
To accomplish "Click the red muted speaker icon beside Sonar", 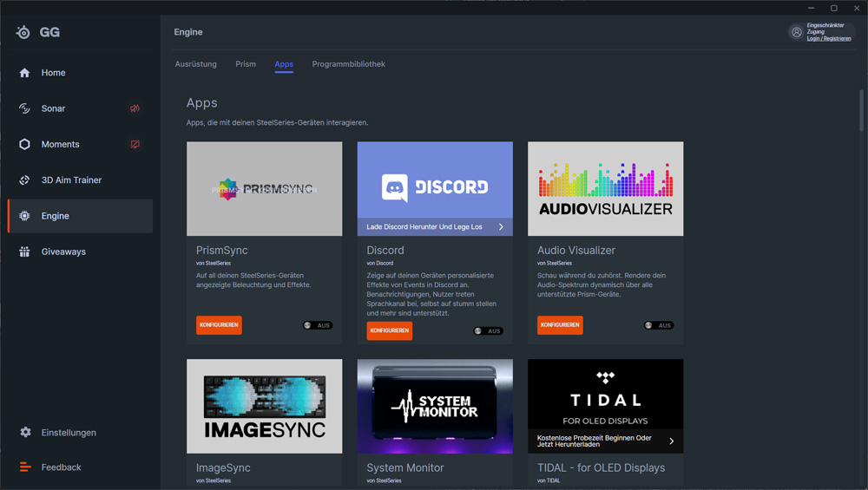I will (135, 108).
